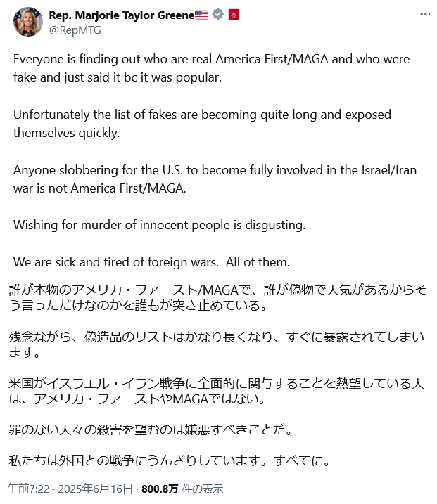The width and height of the screenshot is (437, 504).
Task: Click the red government affiliation badge
Action: coord(234,15)
